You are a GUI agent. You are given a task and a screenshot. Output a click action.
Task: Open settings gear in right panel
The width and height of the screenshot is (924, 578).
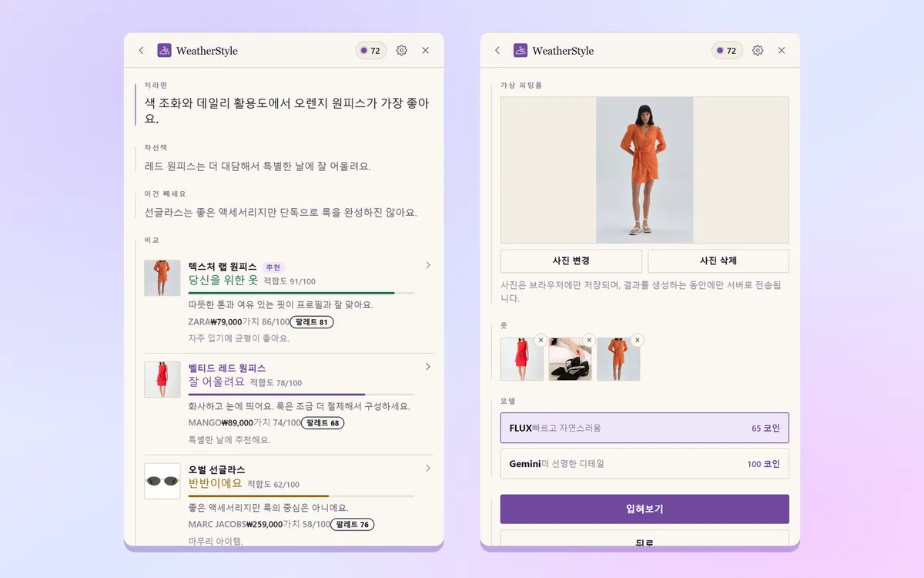click(758, 51)
